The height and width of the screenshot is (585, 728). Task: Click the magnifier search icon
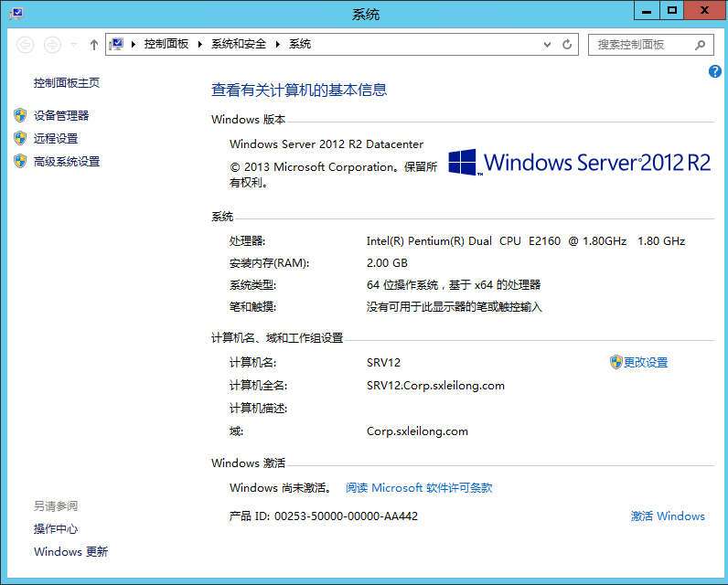click(701, 45)
